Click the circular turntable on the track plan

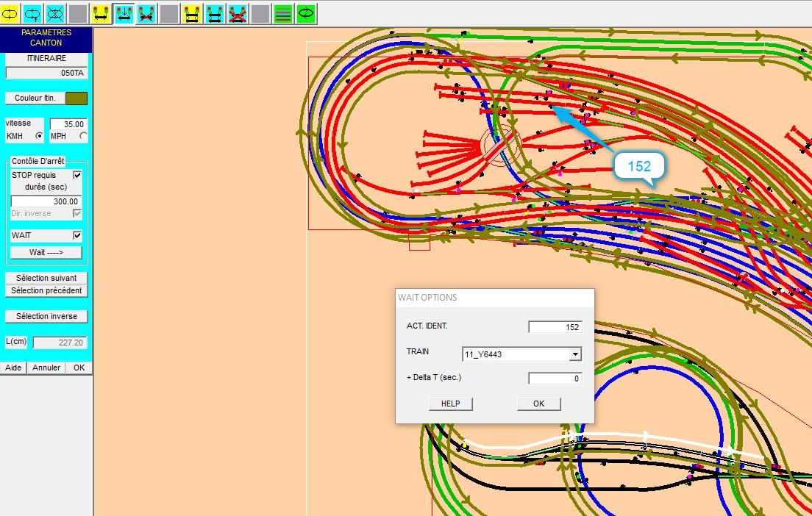pyautogui.click(x=499, y=147)
